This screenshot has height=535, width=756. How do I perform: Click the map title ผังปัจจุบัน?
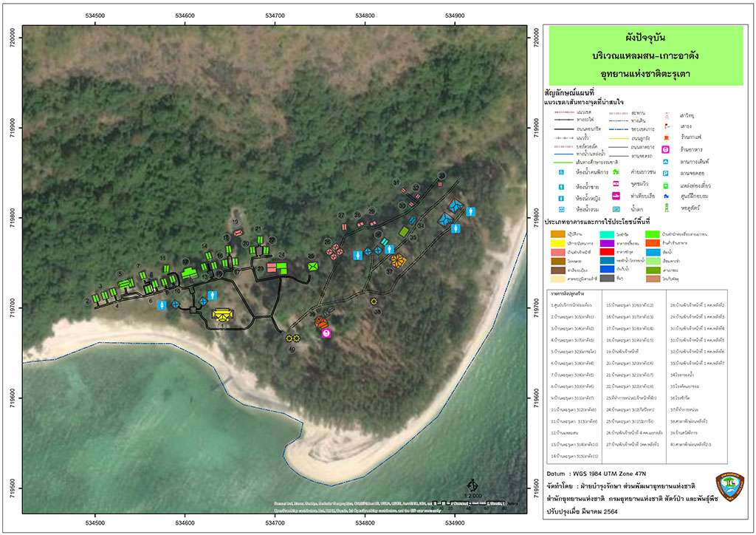point(645,38)
